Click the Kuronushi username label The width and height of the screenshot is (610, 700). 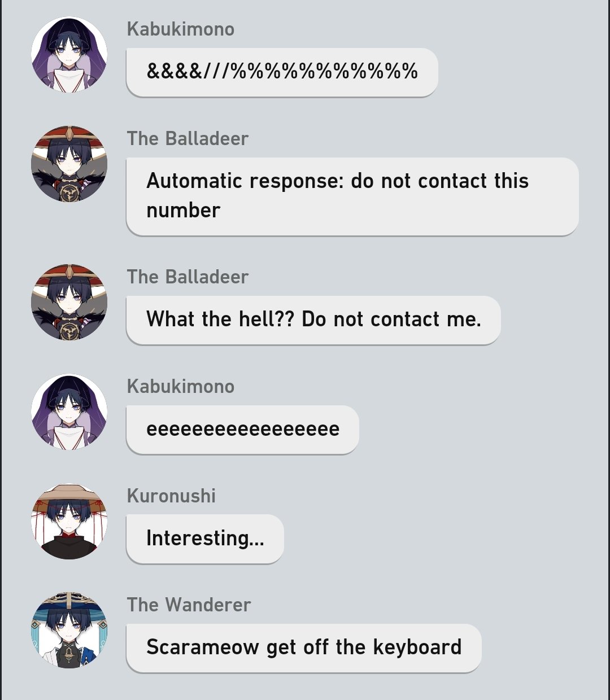point(171,496)
